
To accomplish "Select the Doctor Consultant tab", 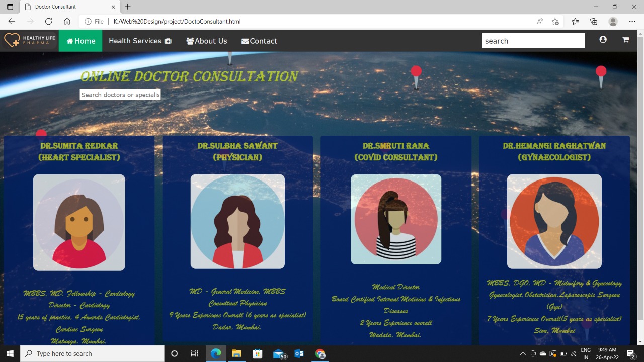I will pyautogui.click(x=70, y=7).
